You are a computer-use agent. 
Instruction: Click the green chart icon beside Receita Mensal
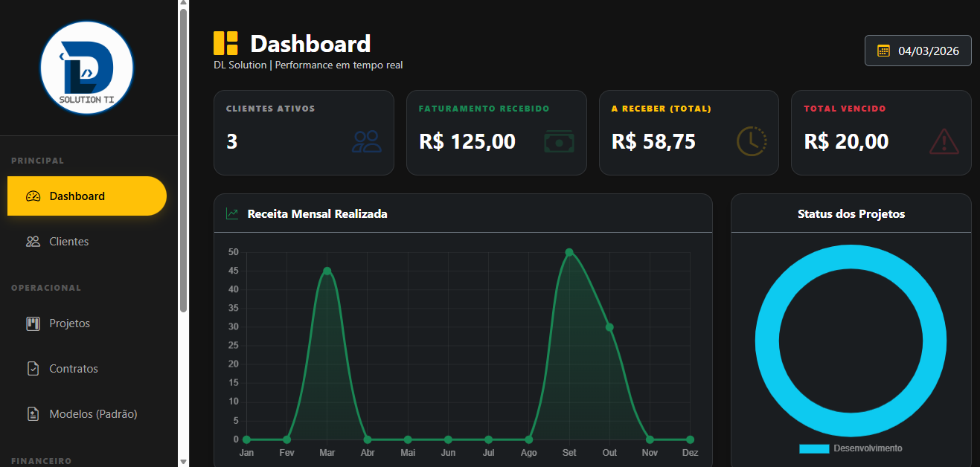pyautogui.click(x=232, y=214)
